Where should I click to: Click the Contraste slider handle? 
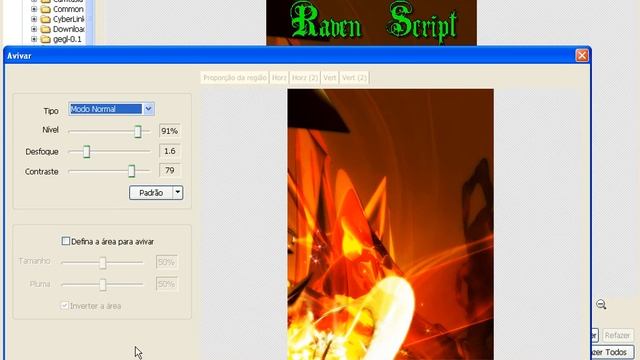tap(131, 171)
